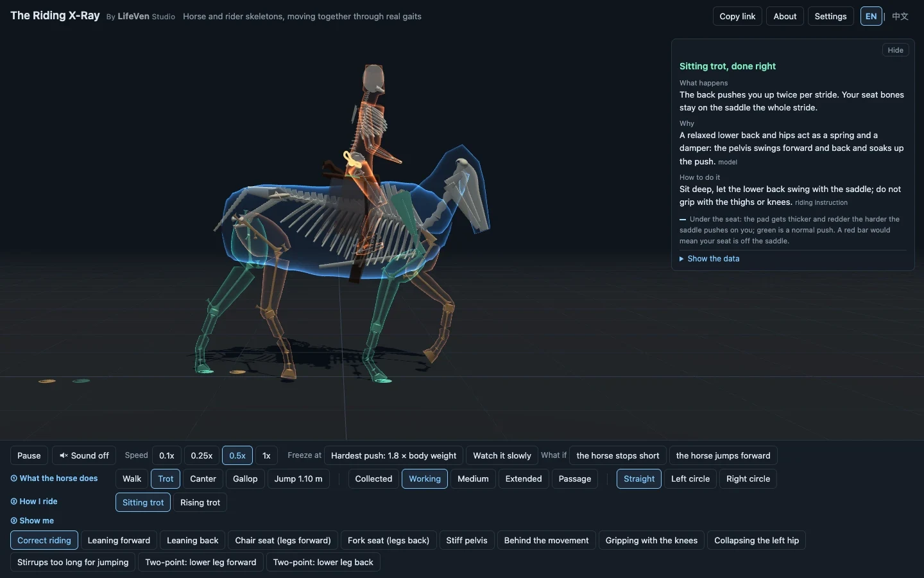Show Two-point: lower leg back

tap(323, 562)
